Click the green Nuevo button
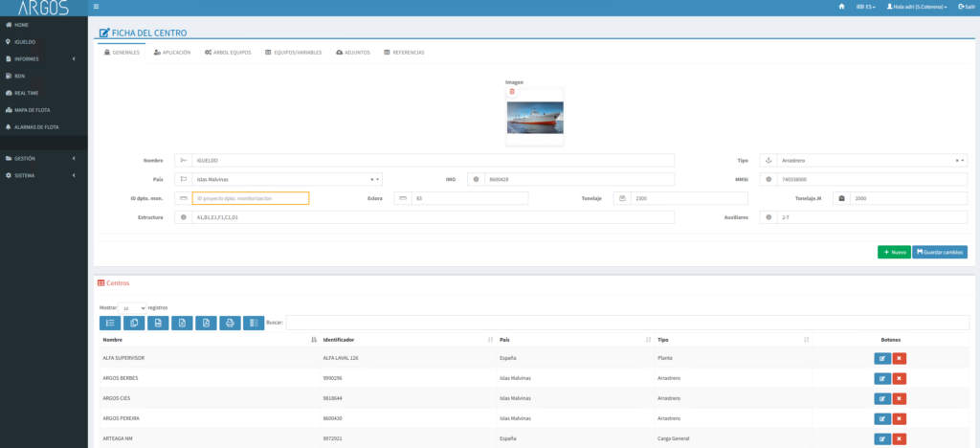 (x=894, y=252)
